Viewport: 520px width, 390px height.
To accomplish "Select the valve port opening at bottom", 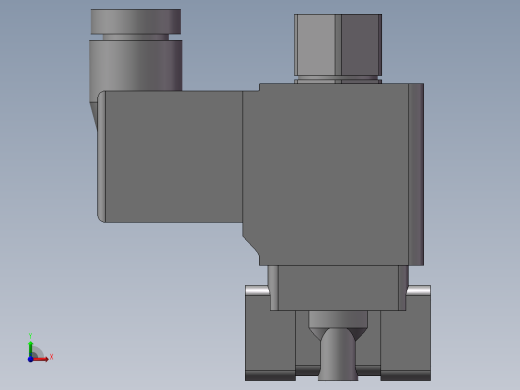I will [338, 354].
